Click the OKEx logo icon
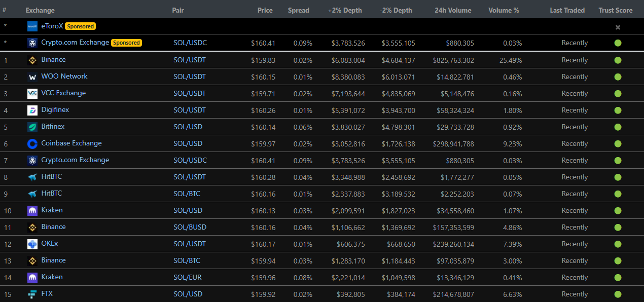The image size is (644, 302). click(x=32, y=244)
